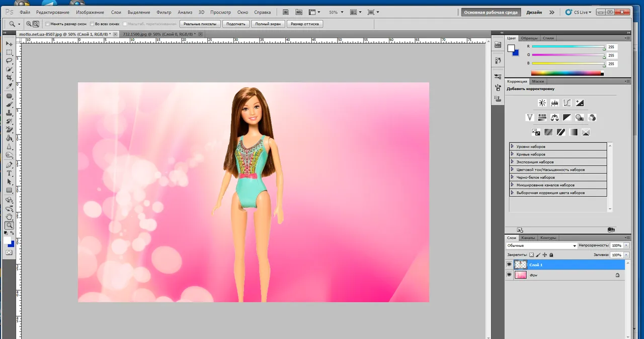Image resolution: width=644 pixels, height=339 pixels.
Task: Add a Brightness/Contrast adjustment
Action: click(x=542, y=103)
